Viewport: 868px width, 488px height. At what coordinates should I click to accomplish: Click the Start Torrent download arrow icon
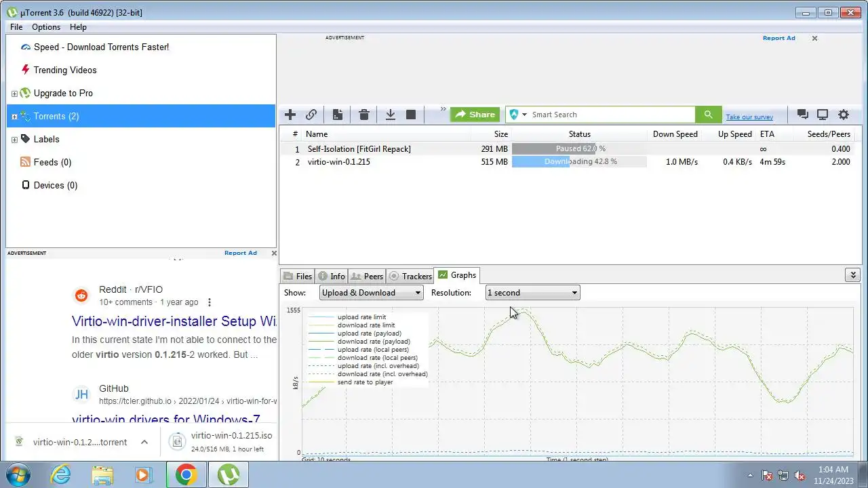[x=391, y=115]
